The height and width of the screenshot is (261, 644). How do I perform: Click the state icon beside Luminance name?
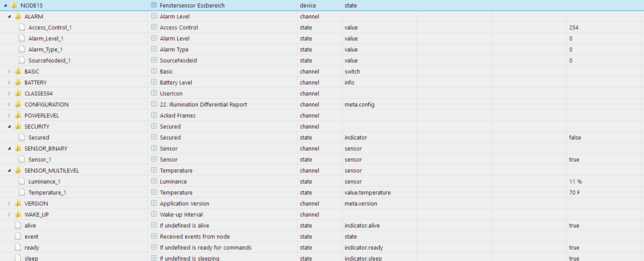tap(154, 181)
